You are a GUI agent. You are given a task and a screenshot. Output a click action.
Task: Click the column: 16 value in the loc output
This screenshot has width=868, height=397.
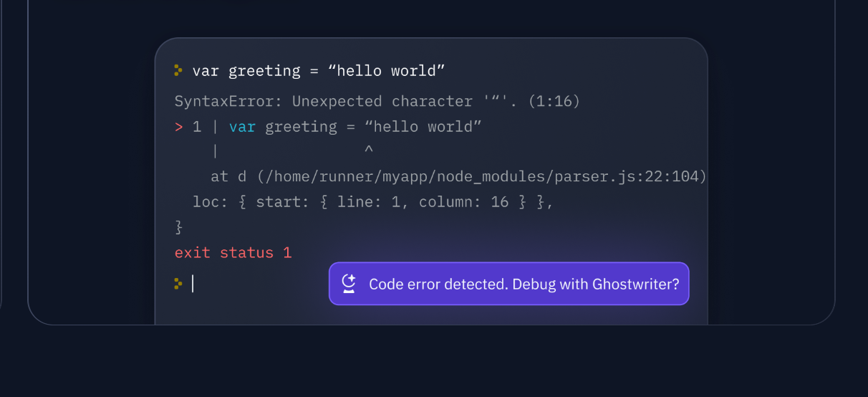[464, 202]
